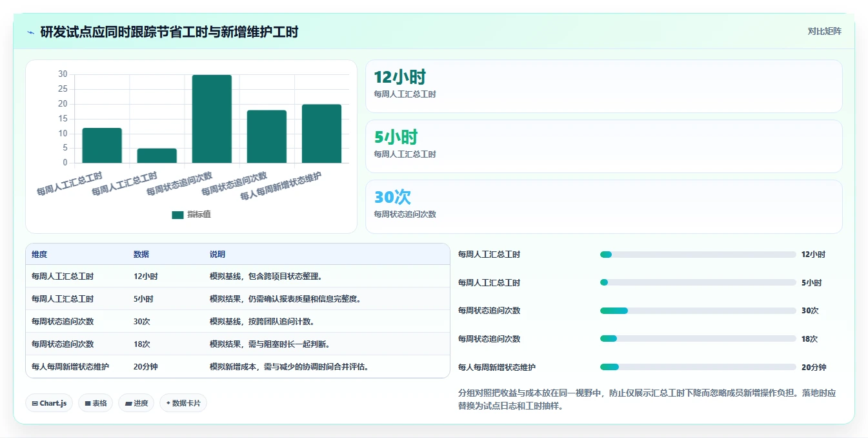Click the 每人每周新增状态维护 cell in the table
868x438 pixels.
70,367
